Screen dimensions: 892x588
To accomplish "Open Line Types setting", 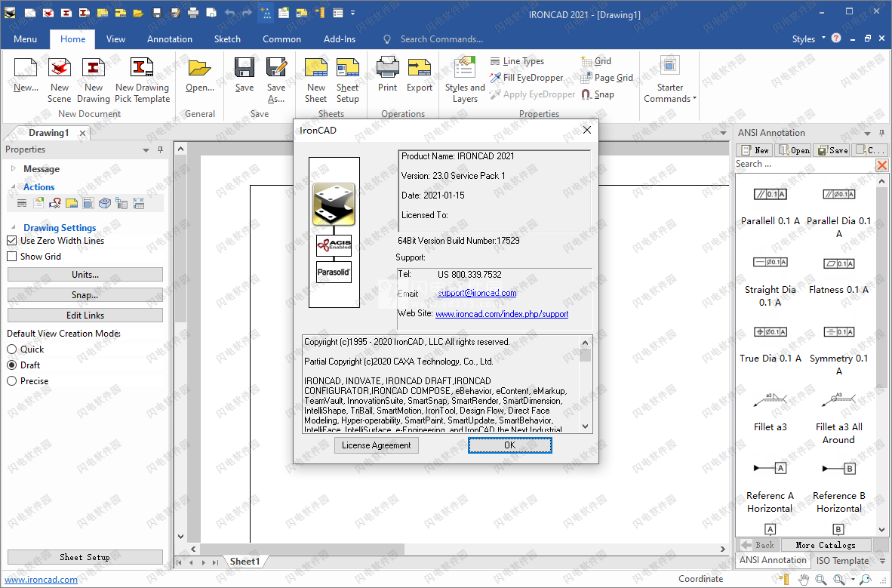I will tap(517, 61).
